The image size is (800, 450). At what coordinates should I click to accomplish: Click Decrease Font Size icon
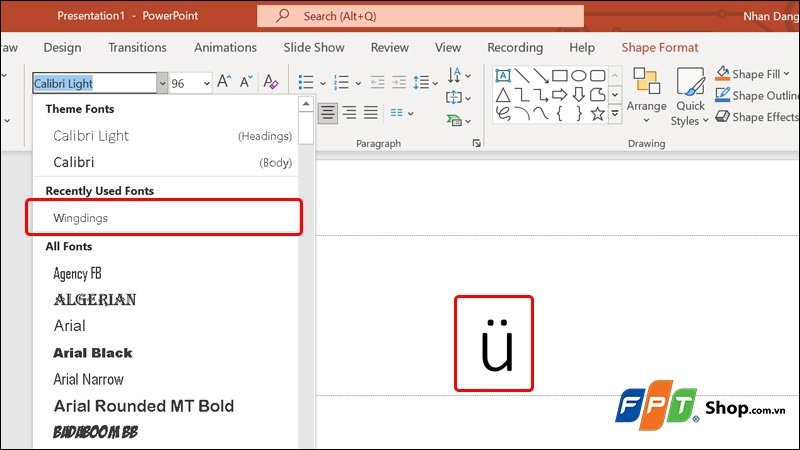pyautogui.click(x=246, y=82)
